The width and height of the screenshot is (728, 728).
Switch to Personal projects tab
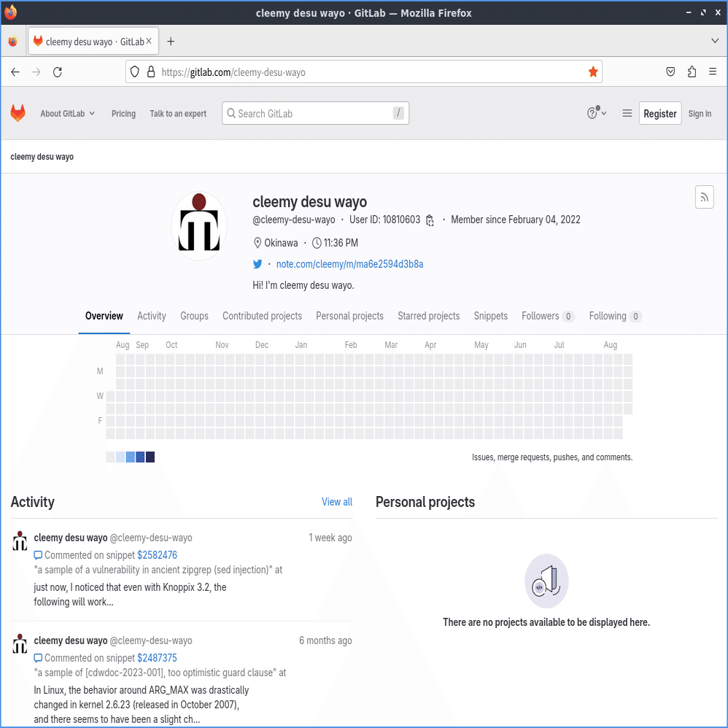[349, 316]
